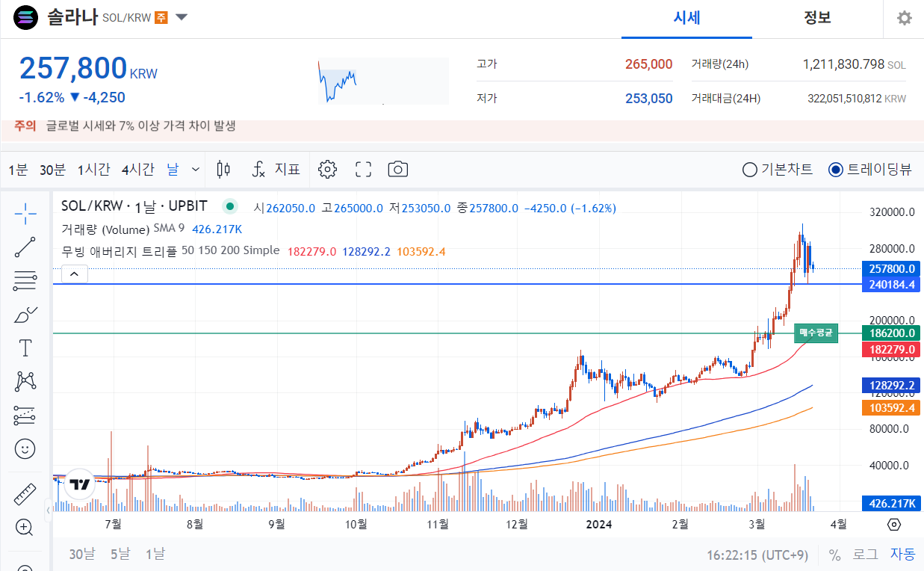Set chart interval to 1시간
The image size is (924, 571).
coord(93,170)
